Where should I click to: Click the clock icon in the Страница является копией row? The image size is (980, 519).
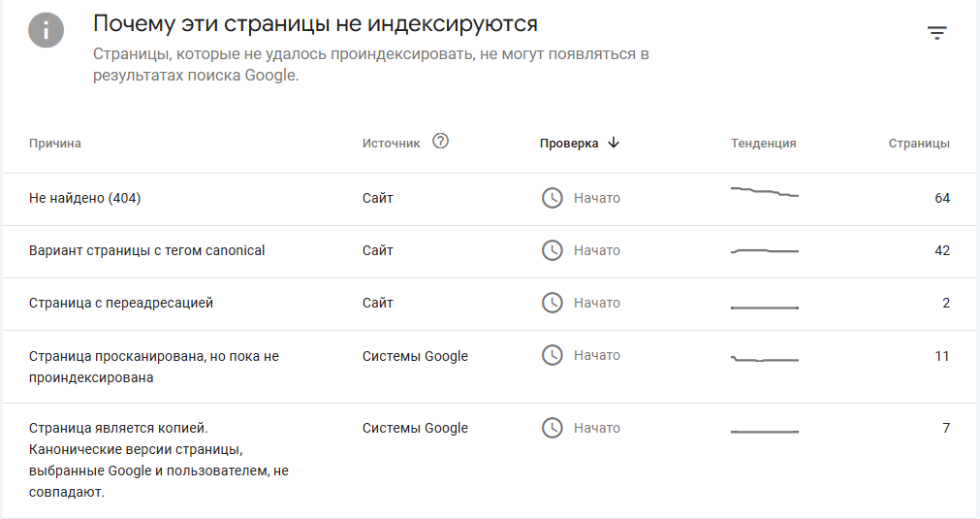(x=552, y=429)
